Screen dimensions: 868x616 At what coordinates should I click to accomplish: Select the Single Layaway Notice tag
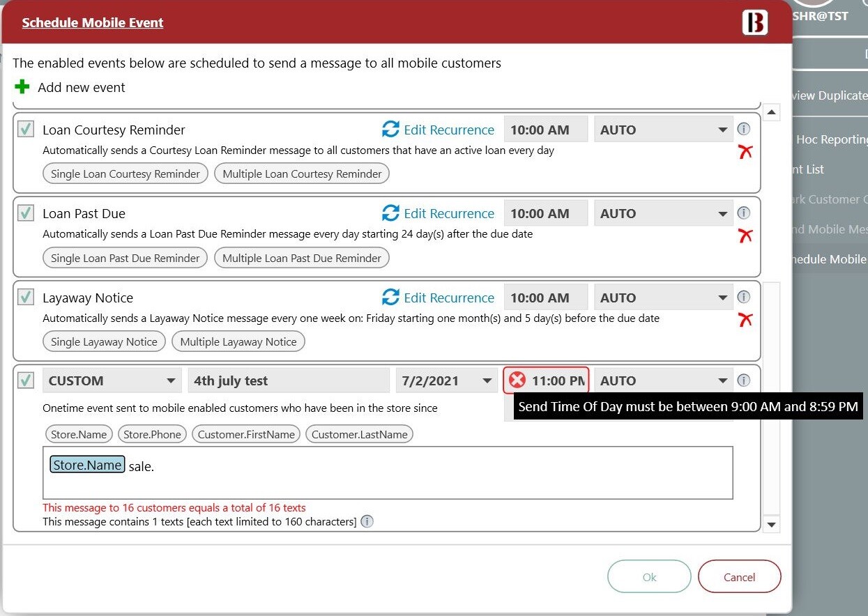(104, 341)
